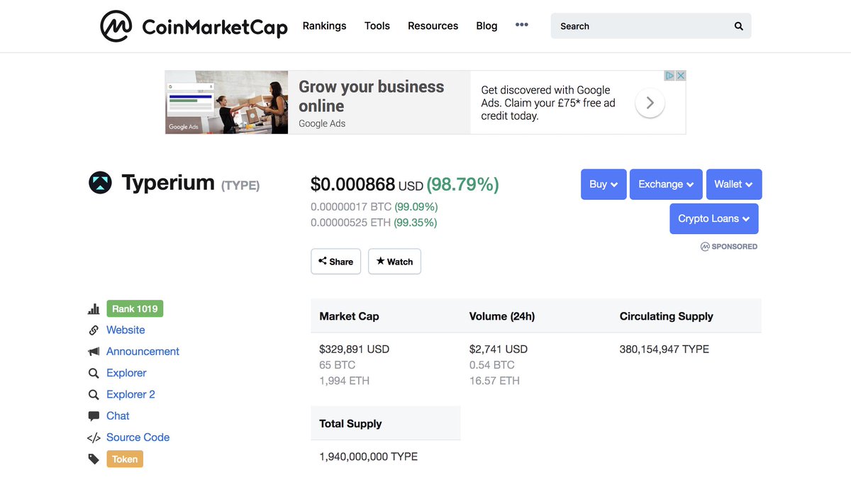This screenshot has height=504, width=851.
Task: Click the Rank 1019 badge
Action: tap(135, 309)
